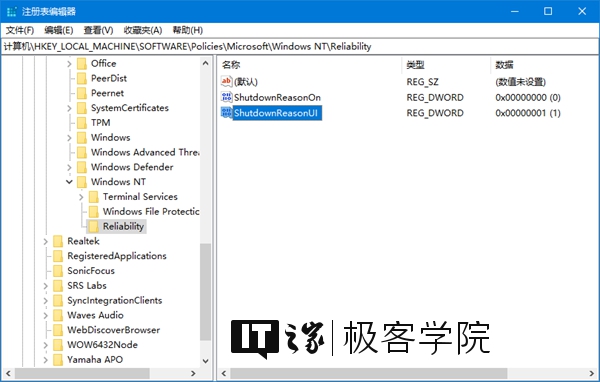
Task: Collapse the Windows NT key
Action: point(69,182)
